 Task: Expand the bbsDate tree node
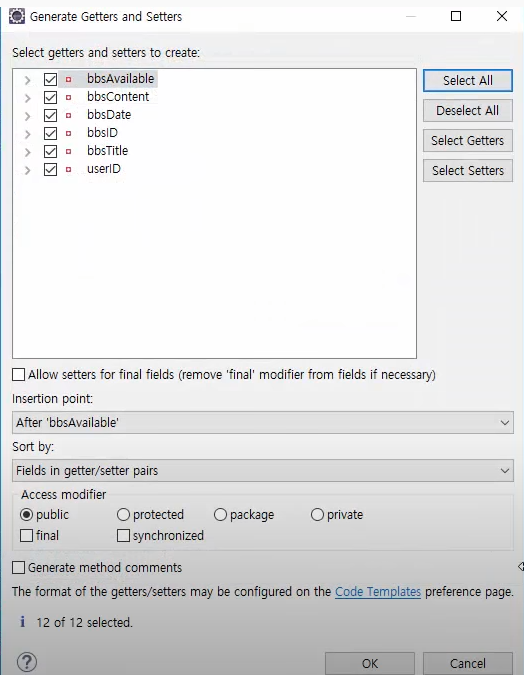(x=28, y=116)
